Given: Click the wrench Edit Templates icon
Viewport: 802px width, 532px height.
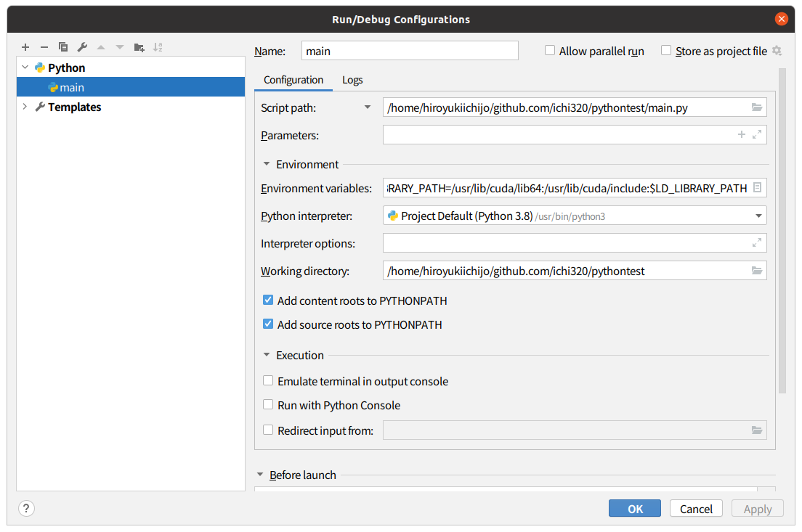Looking at the screenshot, I should pos(82,47).
